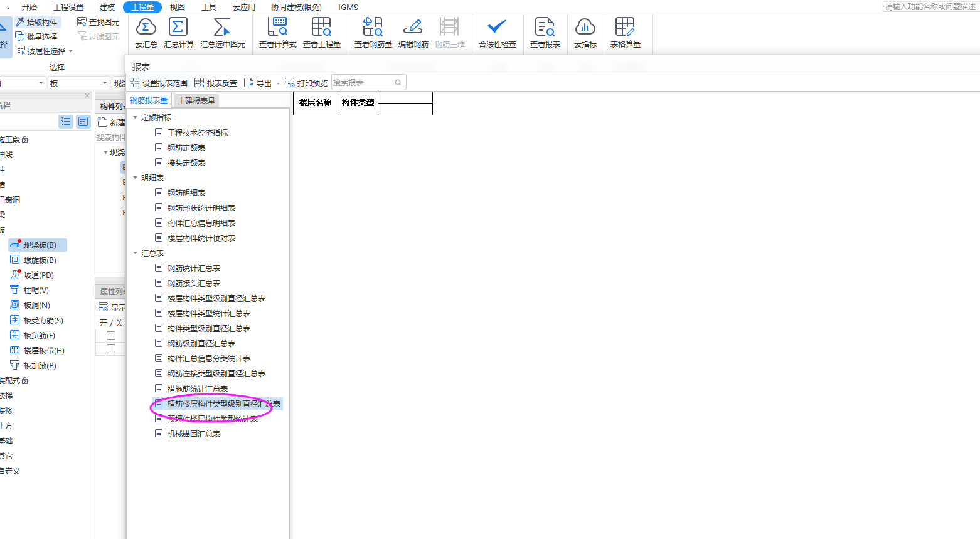The height and width of the screenshot is (539, 980).
Task: Collapse 现浇 node in component list
Action: 105,152
